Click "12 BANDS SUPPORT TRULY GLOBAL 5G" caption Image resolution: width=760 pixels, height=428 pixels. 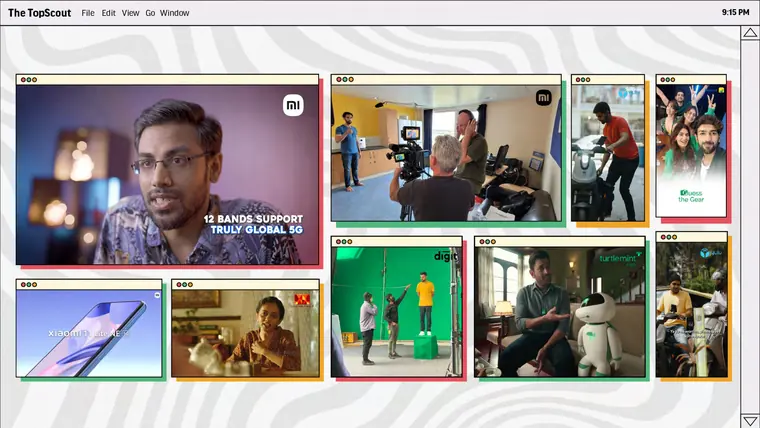tap(253, 224)
